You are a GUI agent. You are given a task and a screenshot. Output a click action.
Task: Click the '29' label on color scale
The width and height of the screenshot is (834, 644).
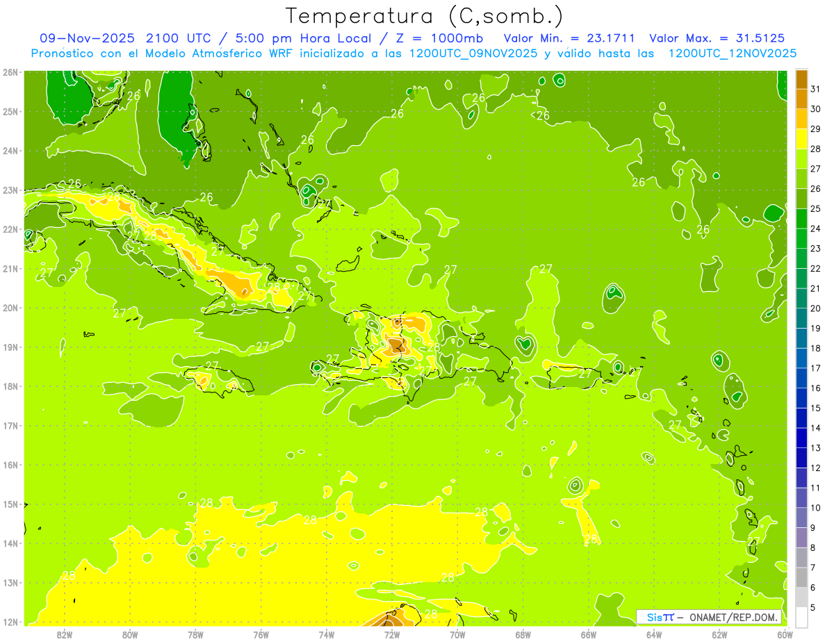point(815,129)
